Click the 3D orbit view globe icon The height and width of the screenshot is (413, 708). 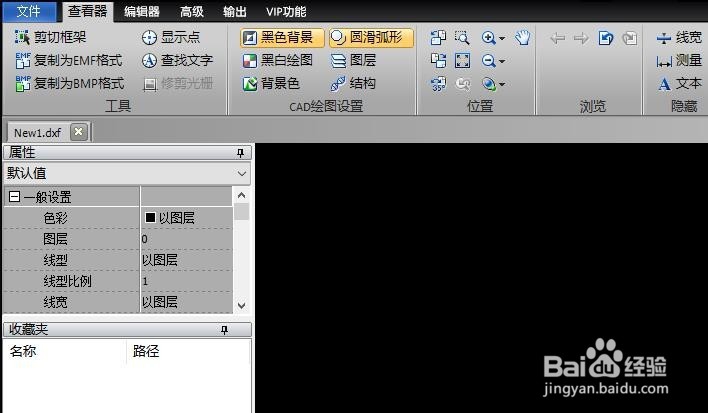489,84
